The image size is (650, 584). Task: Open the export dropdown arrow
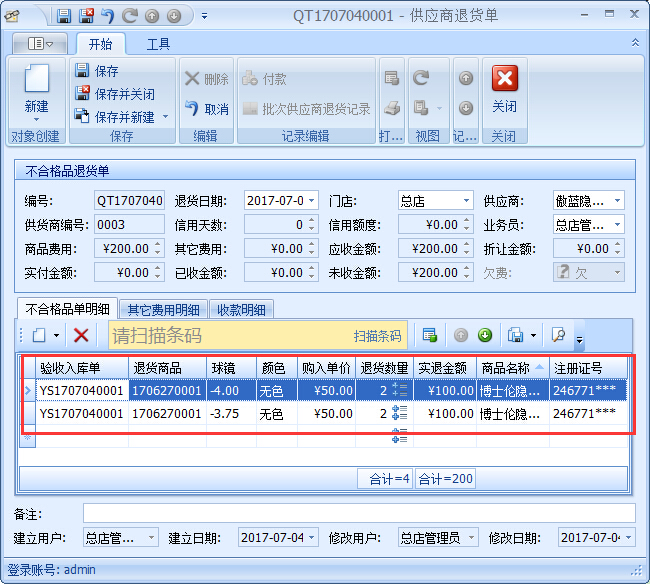(533, 335)
